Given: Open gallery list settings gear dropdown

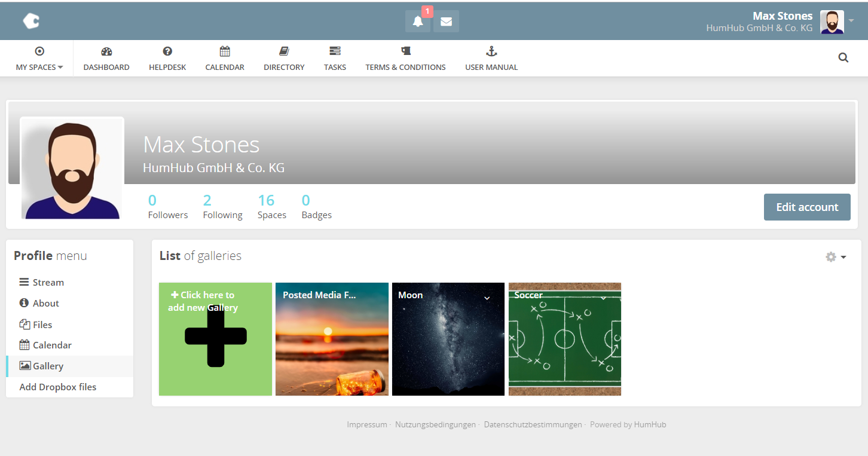Looking at the screenshot, I should (x=836, y=257).
